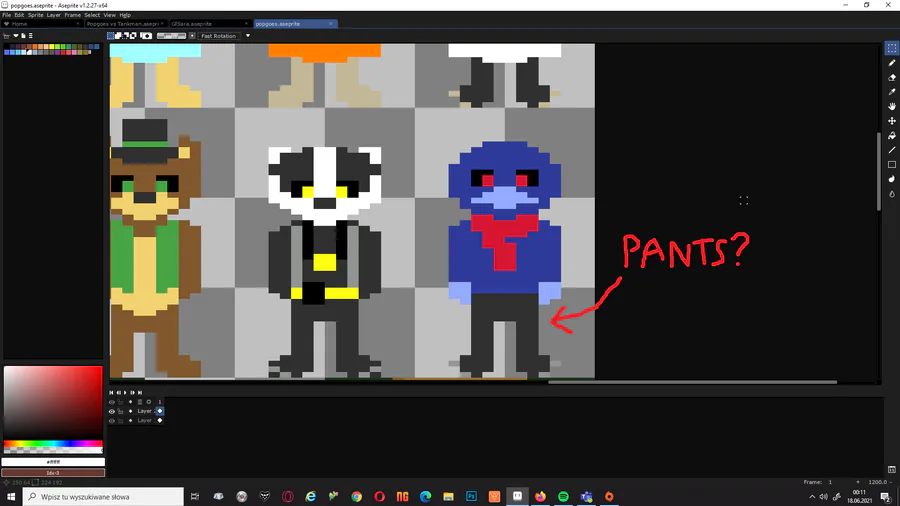Toggle lock on the bottom Layer
This screenshot has height=506, width=900.
121,421
